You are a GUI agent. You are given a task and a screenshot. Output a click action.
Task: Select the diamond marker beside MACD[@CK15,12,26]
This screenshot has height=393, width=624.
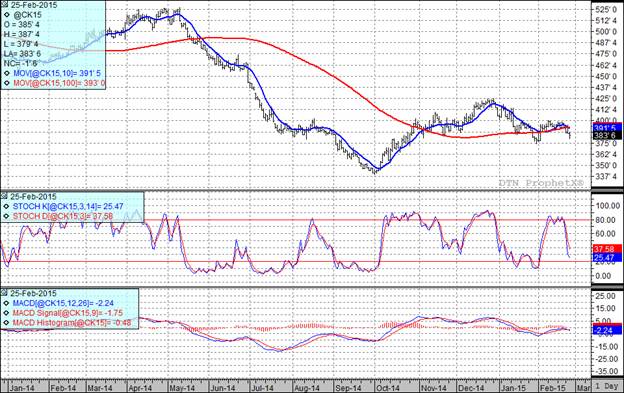coord(6,303)
